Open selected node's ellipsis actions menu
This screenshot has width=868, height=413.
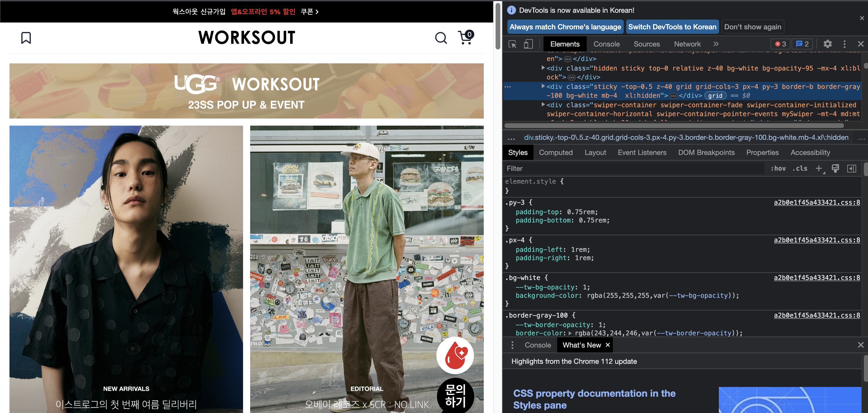pos(507,87)
